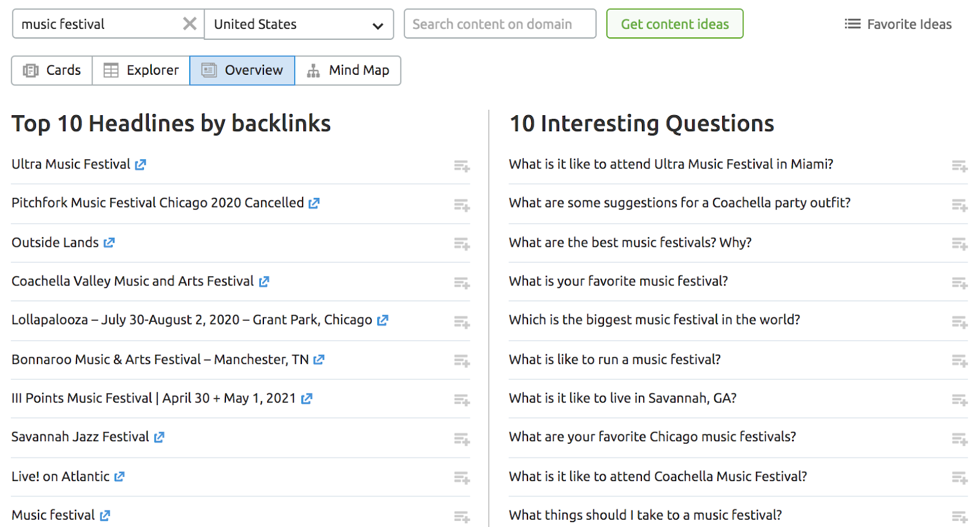This screenshot has height=527, width=980.
Task: Click the 'Outside Lands' headline
Action: (x=55, y=243)
